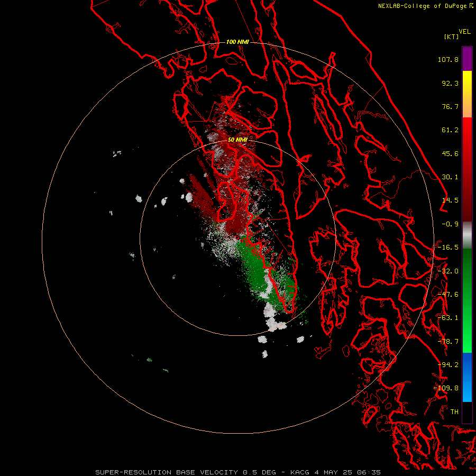The image size is (476, 476).
Task: Select the -32.0 velocity scale value
Action: [448, 271]
